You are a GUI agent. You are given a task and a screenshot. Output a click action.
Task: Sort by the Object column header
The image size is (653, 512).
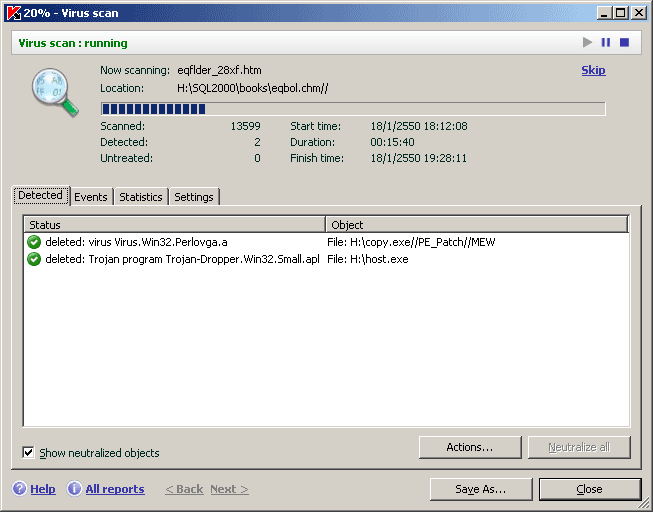[x=477, y=225]
